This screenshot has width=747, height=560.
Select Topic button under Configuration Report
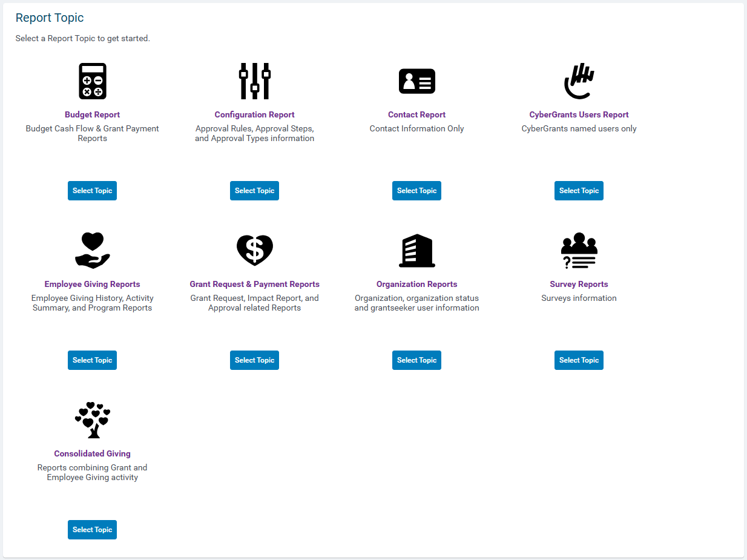pos(254,191)
